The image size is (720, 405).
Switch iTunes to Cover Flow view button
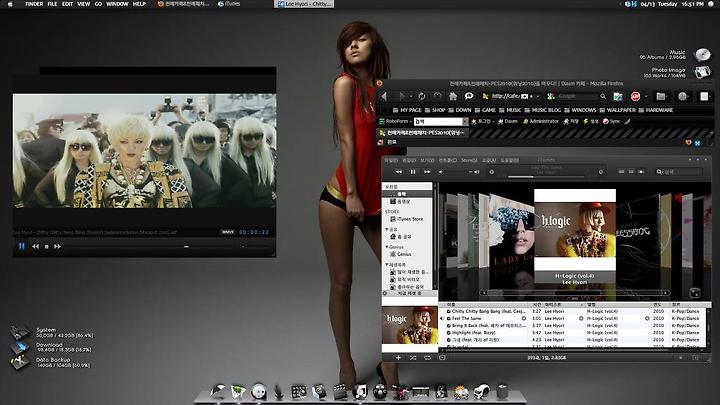pyautogui.click(x=641, y=172)
